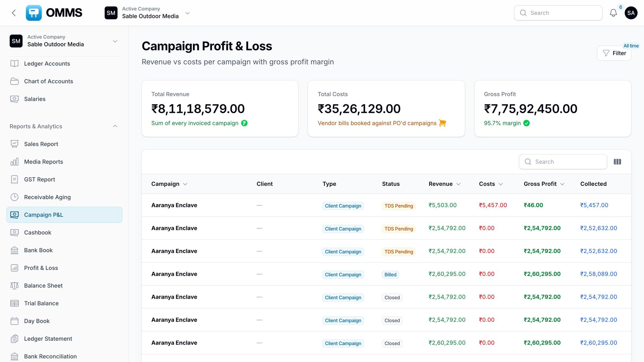Sort by the Costs column
This screenshot has height=362, width=644.
(491, 184)
